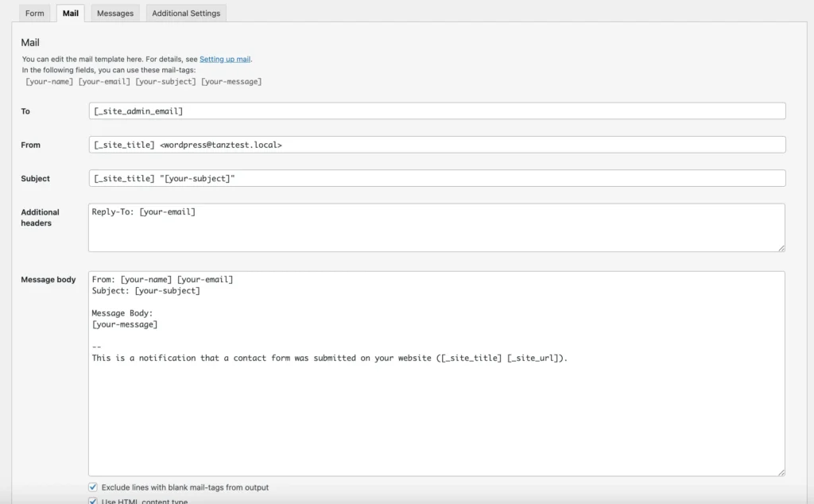Click the [your-subject] mail-tag hint
This screenshot has width=814, height=504.
coord(165,82)
